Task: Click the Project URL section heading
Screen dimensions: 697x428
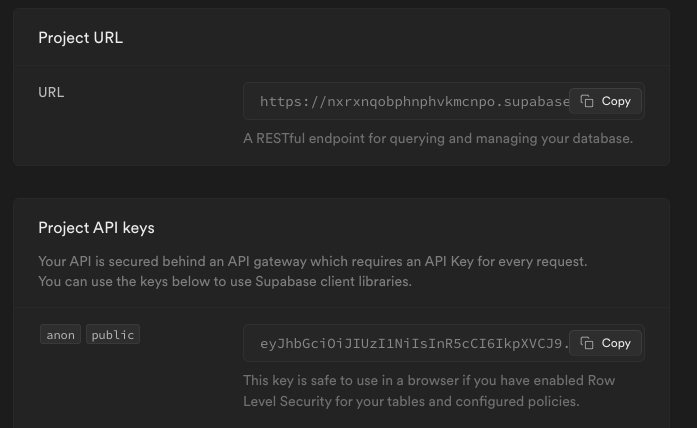Action: tap(80, 38)
